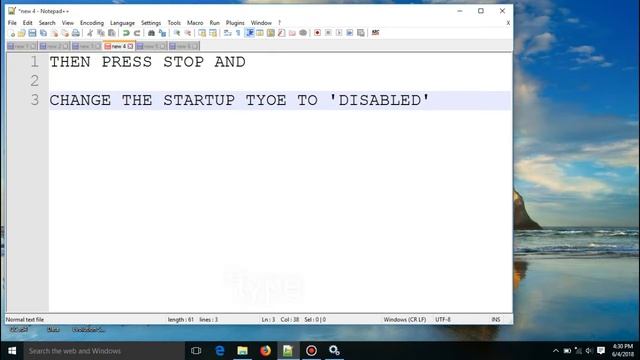Image resolution: width=640 pixels, height=360 pixels.
Task: Toggle the highlighted Indent Guide button
Action: 249,33
